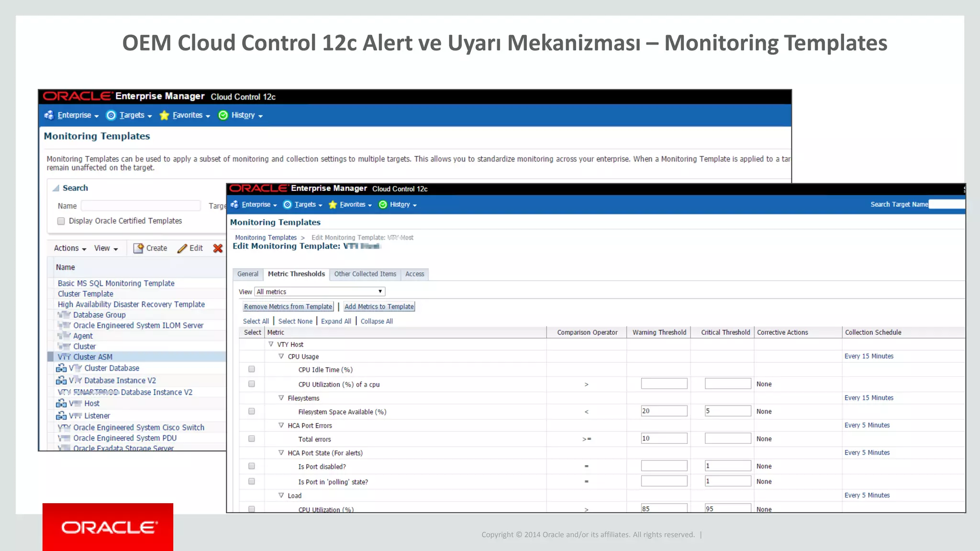Open Targets menu in front window
Viewport: 980px width, 551px height.
coord(308,205)
